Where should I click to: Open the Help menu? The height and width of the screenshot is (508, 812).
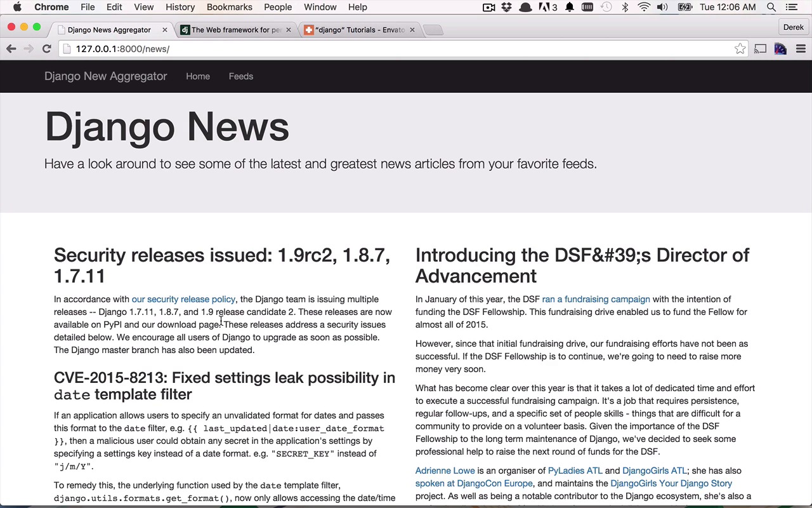tap(358, 7)
